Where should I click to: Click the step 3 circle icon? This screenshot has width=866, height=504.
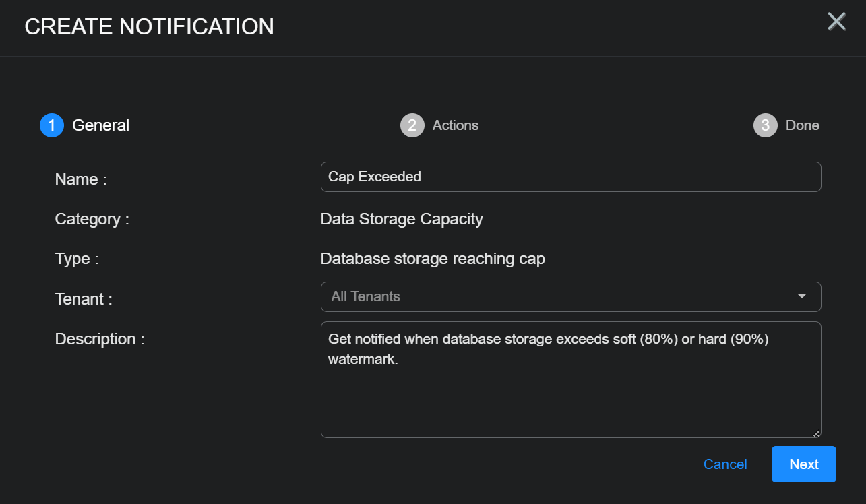click(765, 125)
